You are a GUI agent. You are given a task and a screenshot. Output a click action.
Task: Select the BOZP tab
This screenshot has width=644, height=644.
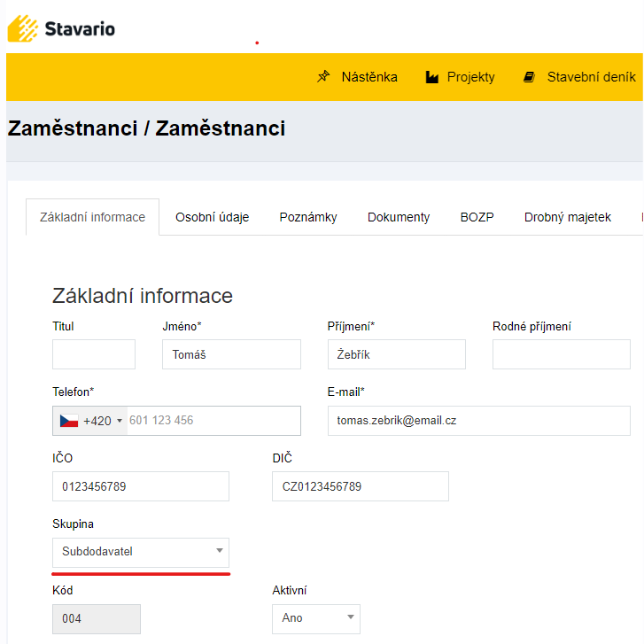[477, 217]
